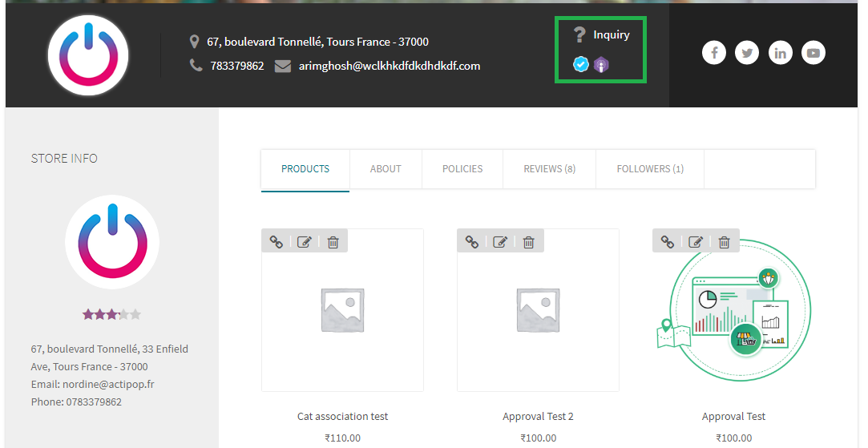
Task: Open the Reviews (8) tab
Action: 549,169
